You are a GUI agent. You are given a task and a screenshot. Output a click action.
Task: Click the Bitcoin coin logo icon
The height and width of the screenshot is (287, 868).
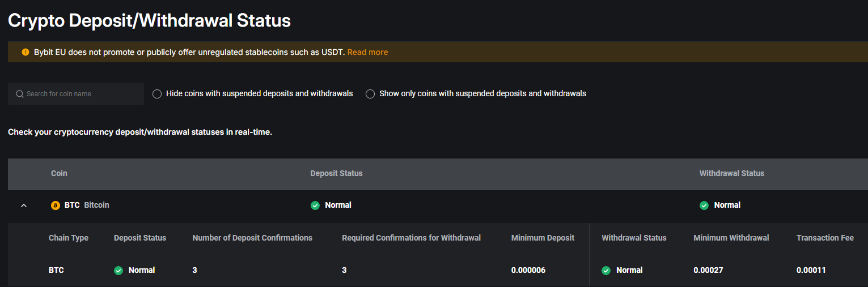56,205
